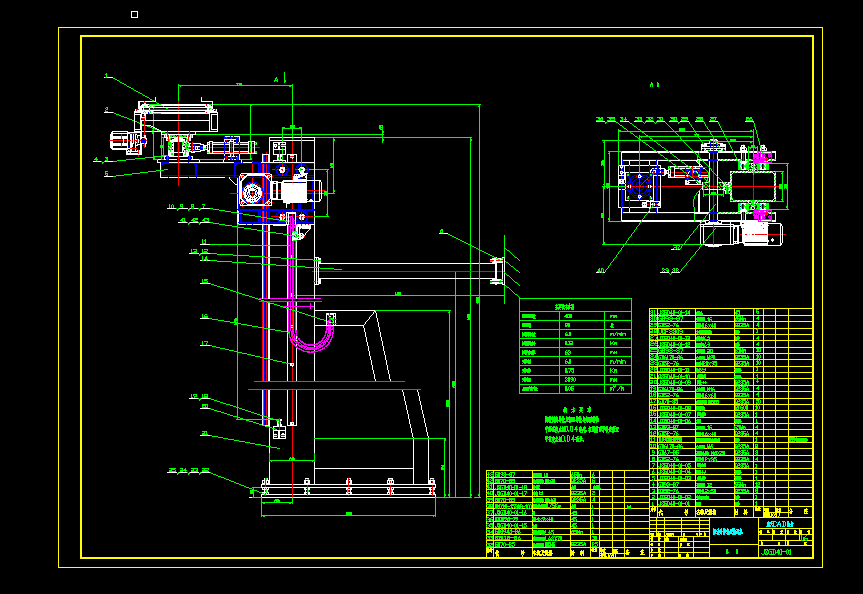Select callout number 21 label
Image resolution: width=863 pixels, height=594 pixels.
(205, 434)
